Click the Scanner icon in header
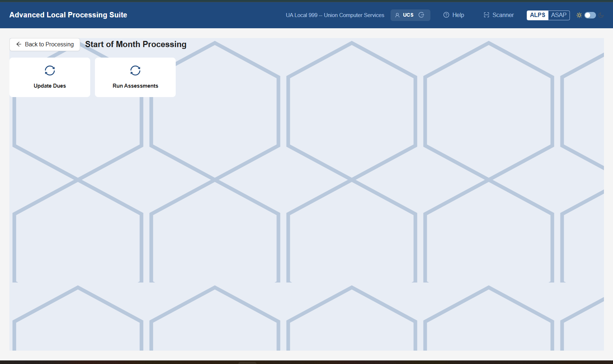Screen dimensions: 613x364 pyautogui.click(x=486, y=15)
